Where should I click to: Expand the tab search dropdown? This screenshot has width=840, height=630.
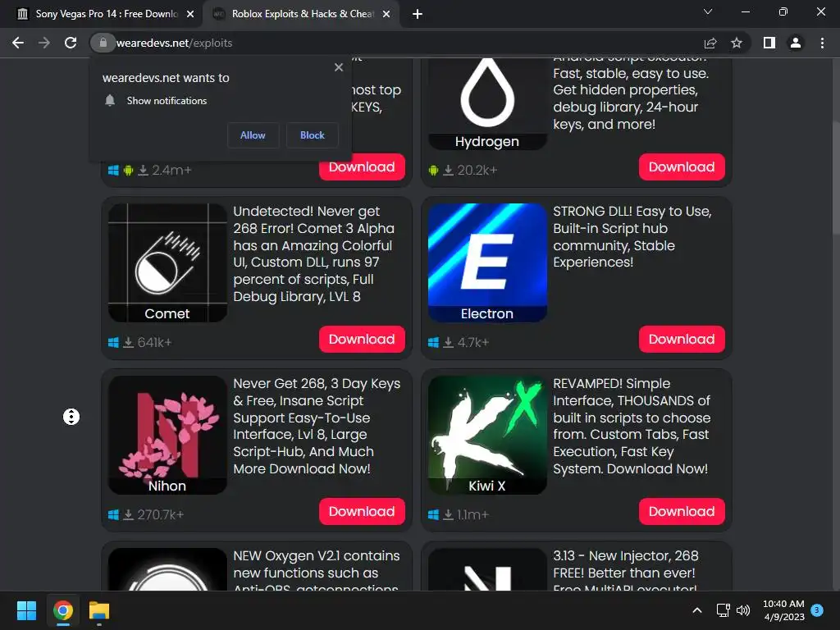coord(708,11)
